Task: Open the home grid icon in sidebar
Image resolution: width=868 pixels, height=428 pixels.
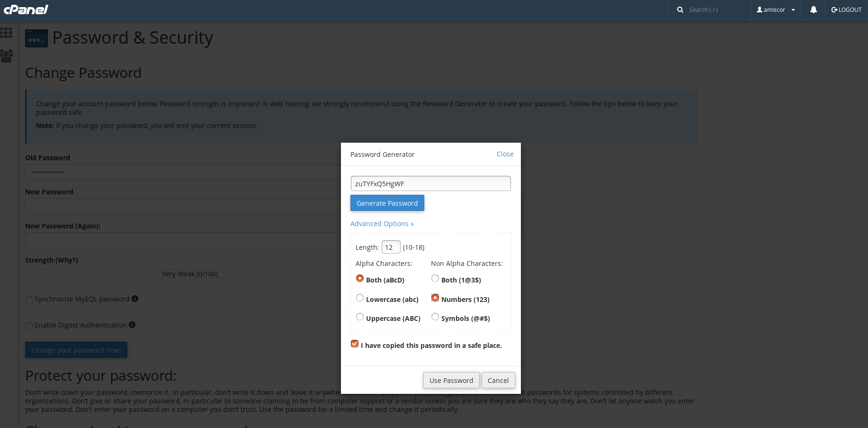Action: [6, 33]
